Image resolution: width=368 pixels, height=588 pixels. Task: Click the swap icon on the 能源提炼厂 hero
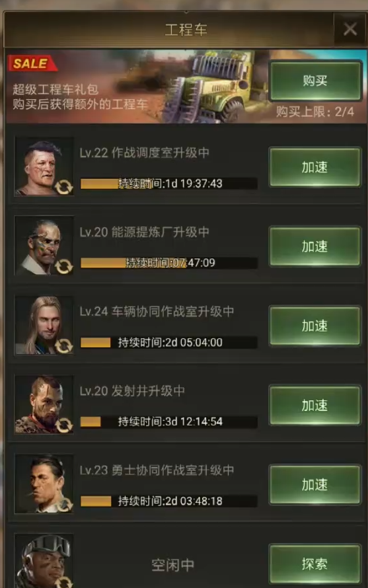(x=63, y=266)
